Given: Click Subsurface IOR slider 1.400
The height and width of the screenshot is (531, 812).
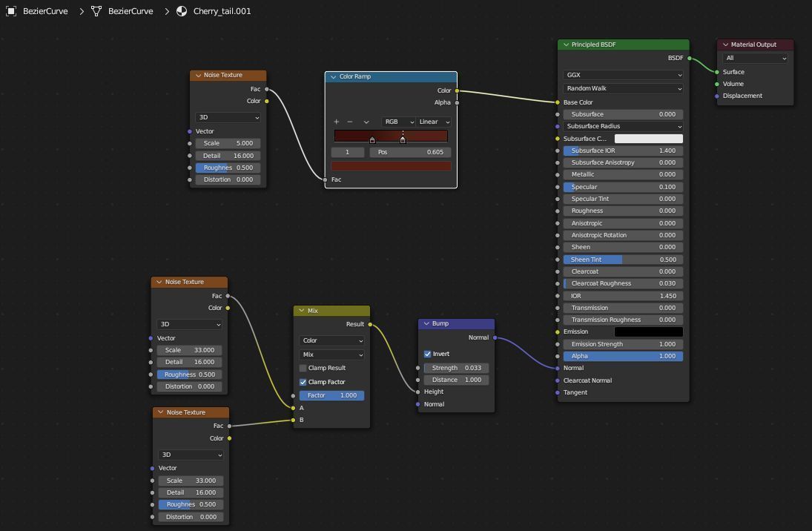Looking at the screenshot, I should pos(623,151).
